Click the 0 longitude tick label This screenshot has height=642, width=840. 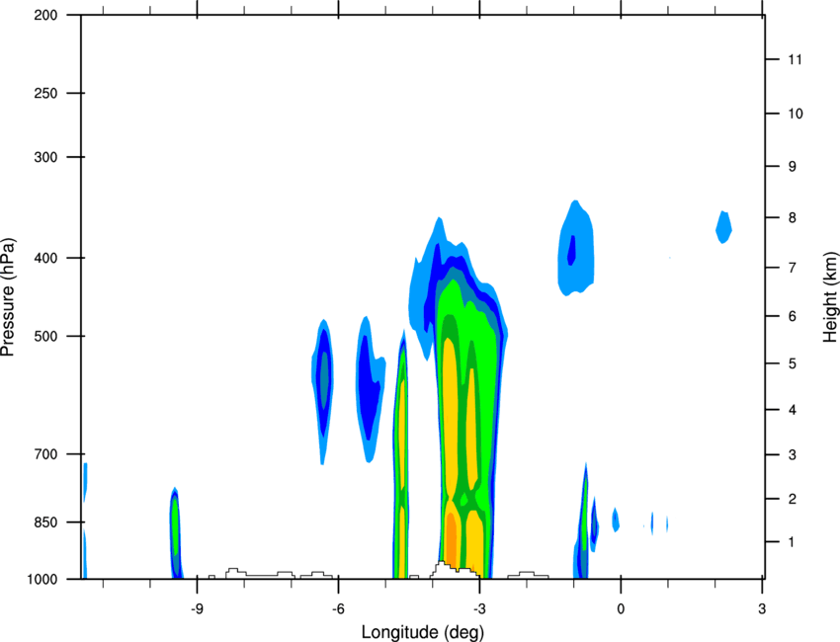tap(621, 609)
